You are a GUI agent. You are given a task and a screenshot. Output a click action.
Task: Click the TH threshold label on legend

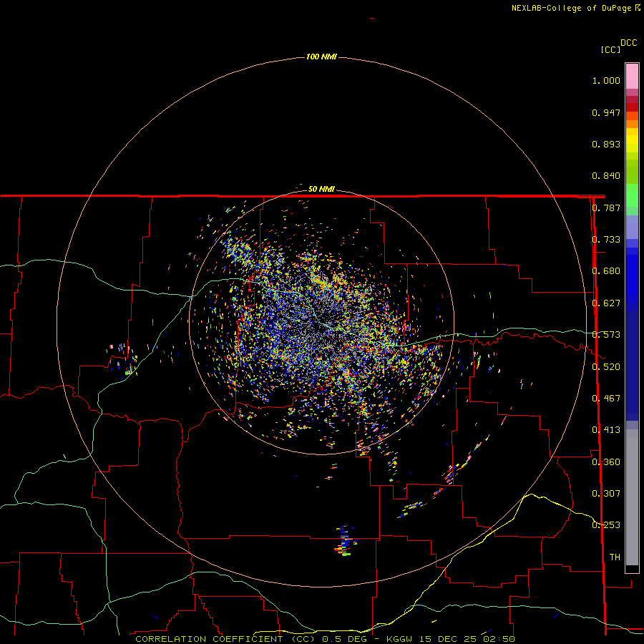coord(615,557)
